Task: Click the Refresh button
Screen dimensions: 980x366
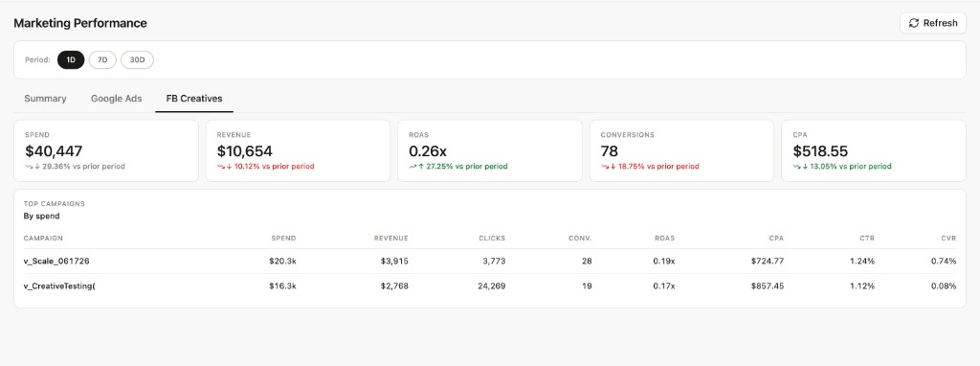Action: click(x=932, y=23)
